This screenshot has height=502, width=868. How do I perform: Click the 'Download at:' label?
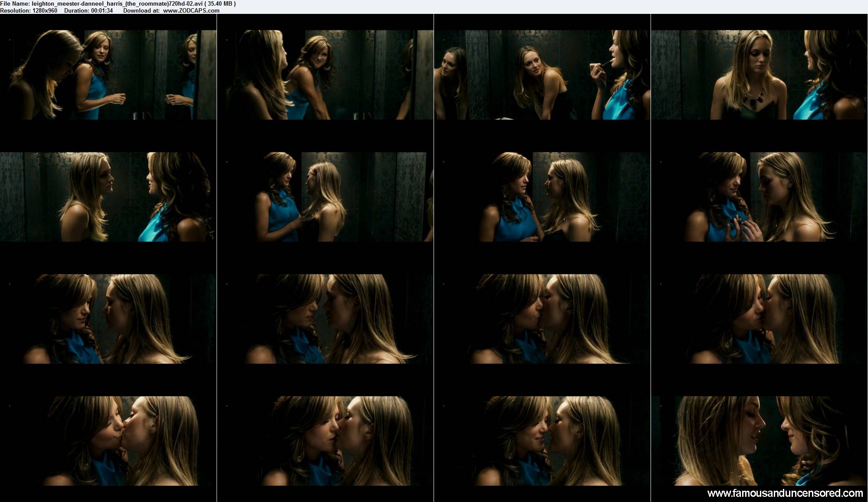pos(141,10)
